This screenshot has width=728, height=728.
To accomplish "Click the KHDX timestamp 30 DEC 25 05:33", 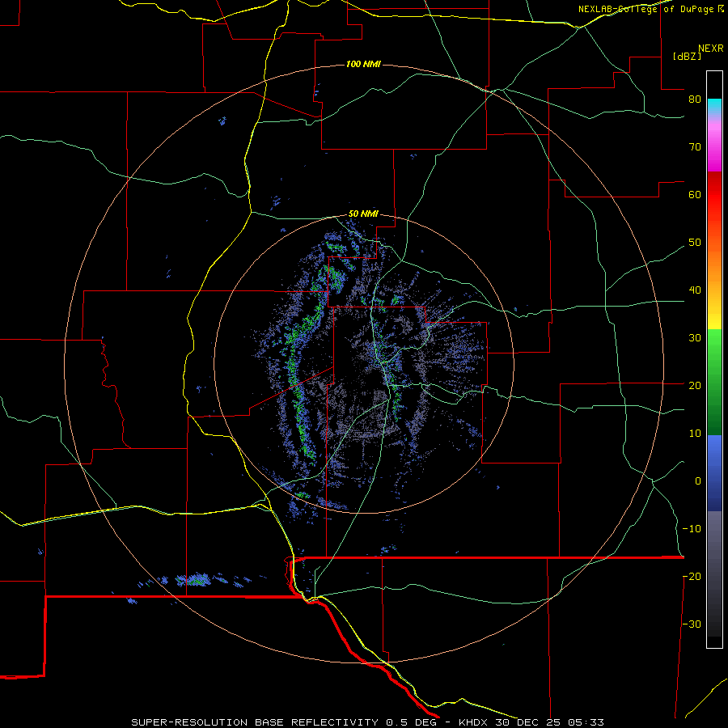I will pos(531,722).
